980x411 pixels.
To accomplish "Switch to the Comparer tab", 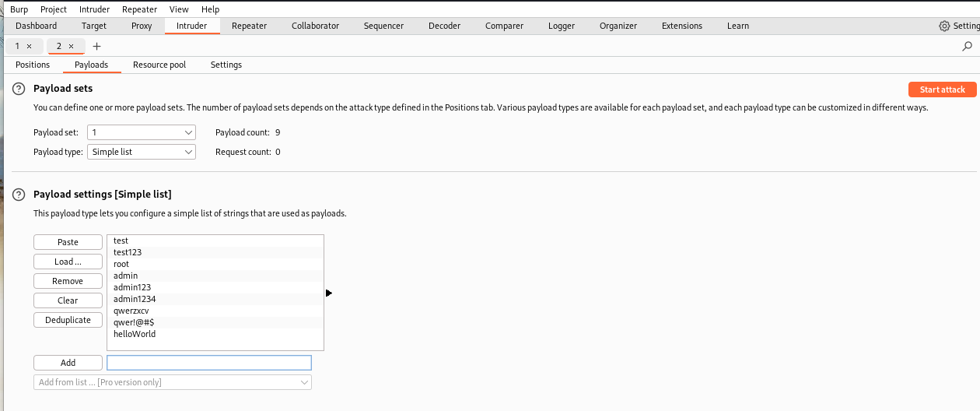I will (x=504, y=26).
